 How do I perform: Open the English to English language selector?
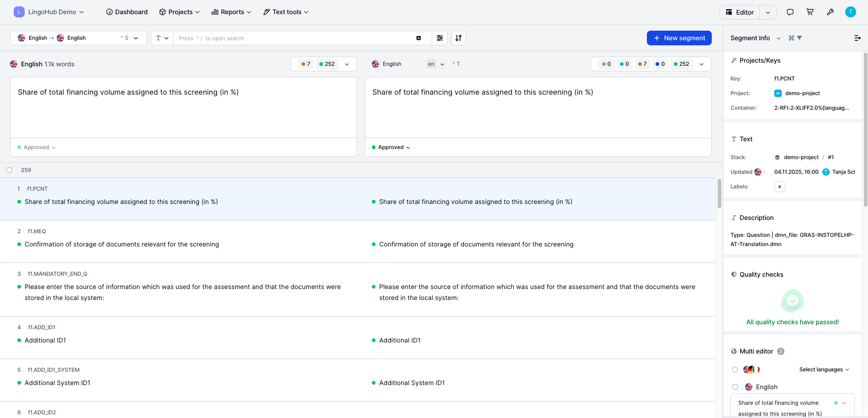78,38
